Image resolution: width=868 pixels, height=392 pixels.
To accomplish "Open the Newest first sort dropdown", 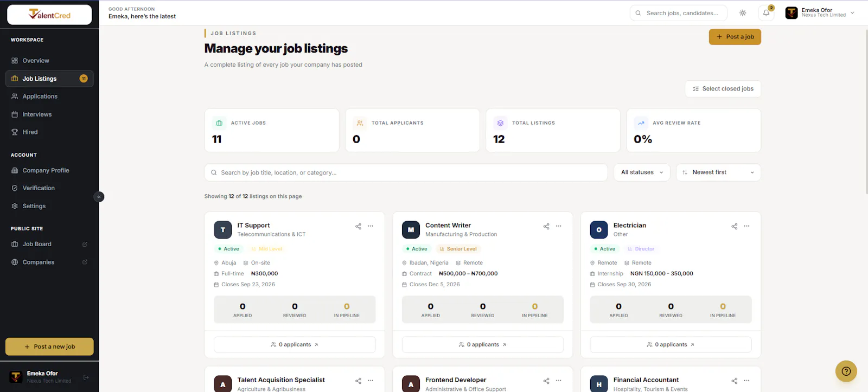I will [x=718, y=172].
